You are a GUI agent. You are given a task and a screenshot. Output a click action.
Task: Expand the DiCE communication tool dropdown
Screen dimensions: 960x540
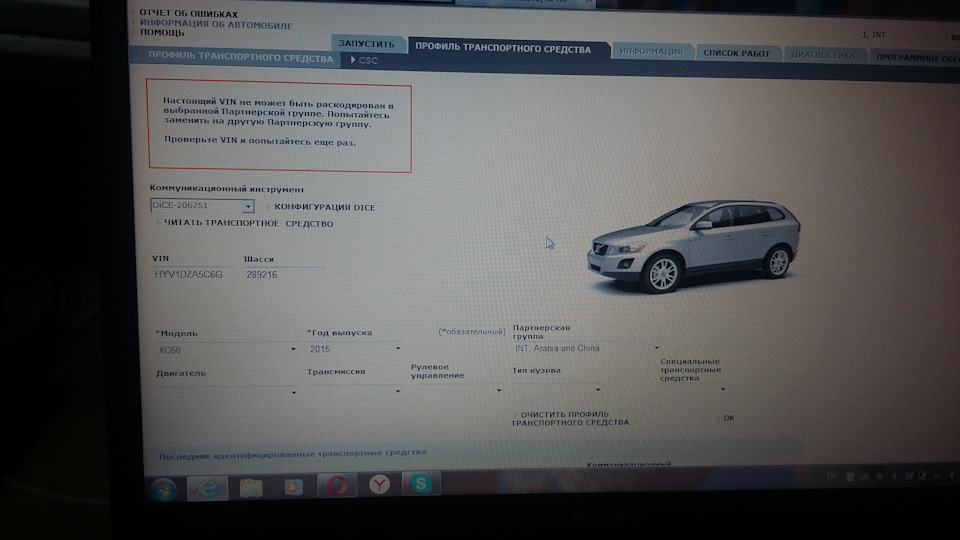[248, 206]
